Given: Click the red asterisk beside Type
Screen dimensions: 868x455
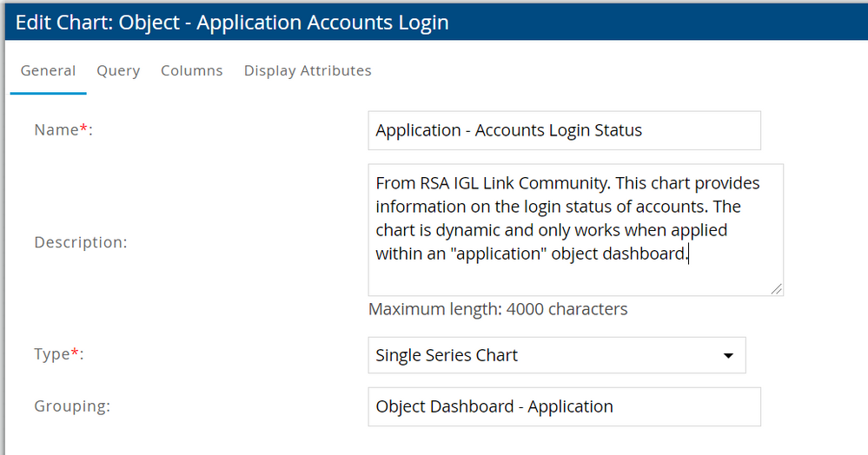Looking at the screenshot, I should point(75,353).
